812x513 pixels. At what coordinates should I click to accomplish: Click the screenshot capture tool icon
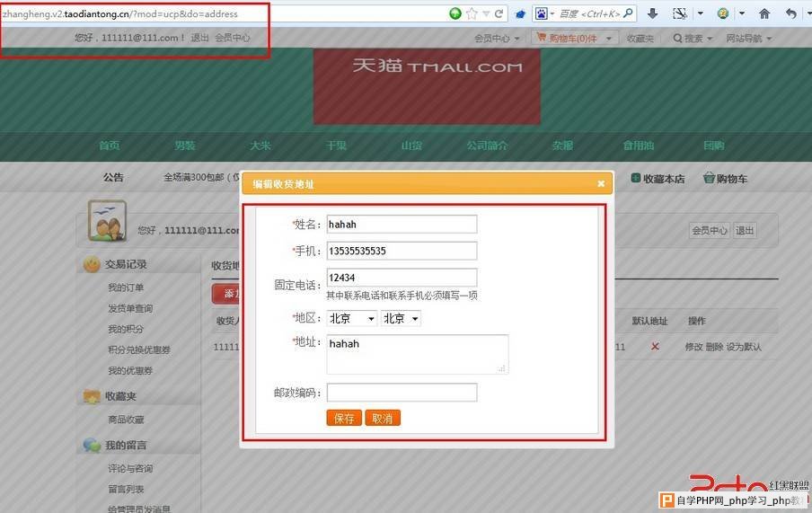pyautogui.click(x=679, y=13)
